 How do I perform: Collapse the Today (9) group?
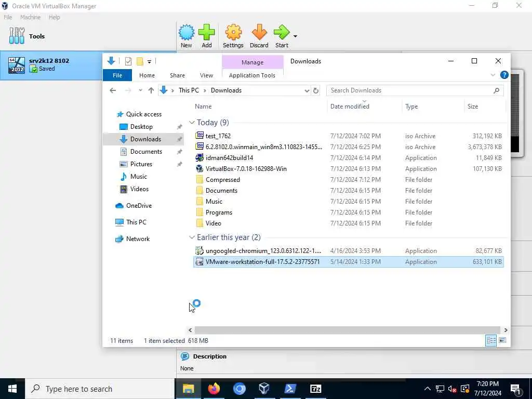click(x=192, y=123)
